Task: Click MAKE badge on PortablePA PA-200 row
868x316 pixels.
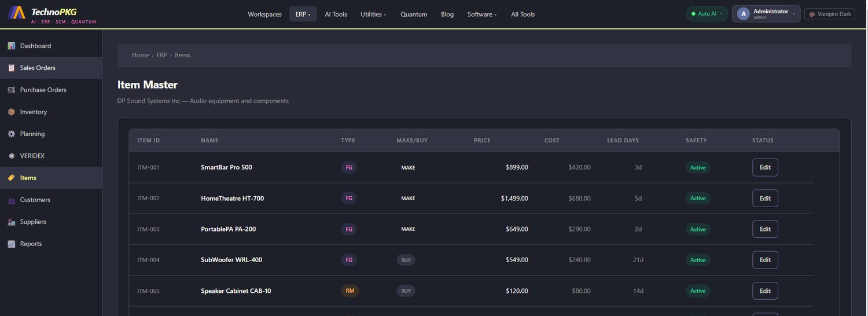Action: [408, 229]
